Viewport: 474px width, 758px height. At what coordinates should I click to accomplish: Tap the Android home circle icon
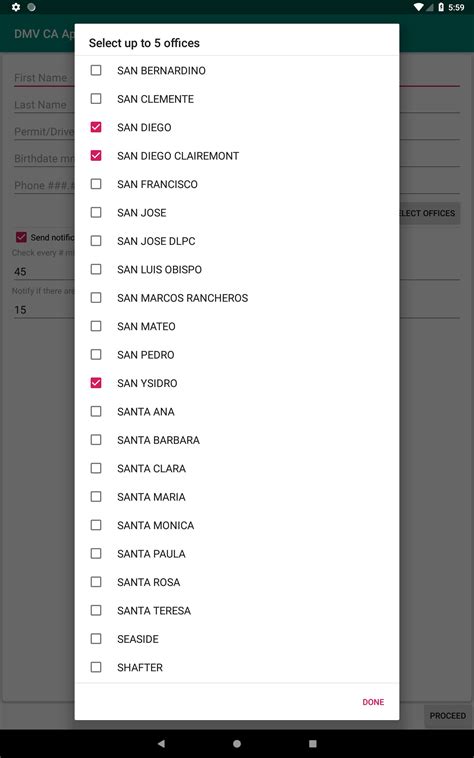[237, 743]
